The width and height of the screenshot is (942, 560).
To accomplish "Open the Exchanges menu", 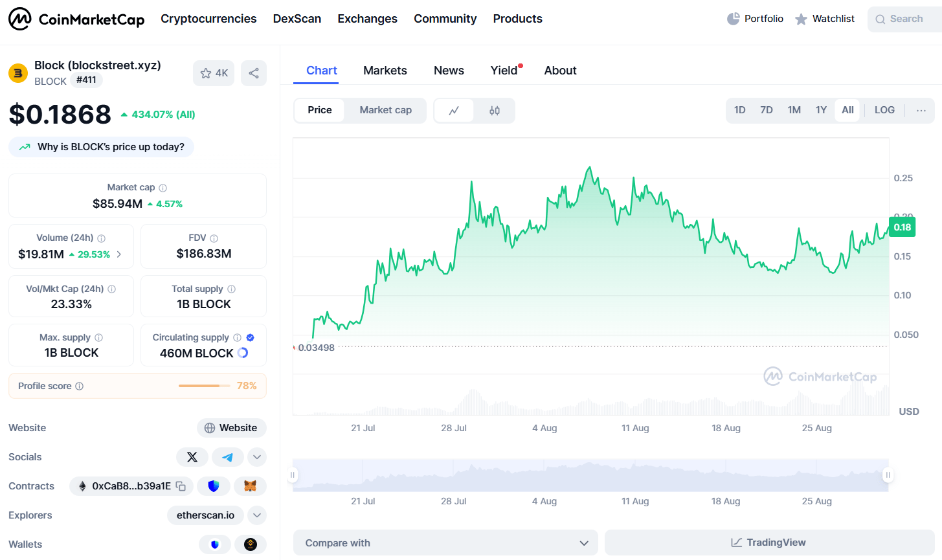I will [x=368, y=19].
